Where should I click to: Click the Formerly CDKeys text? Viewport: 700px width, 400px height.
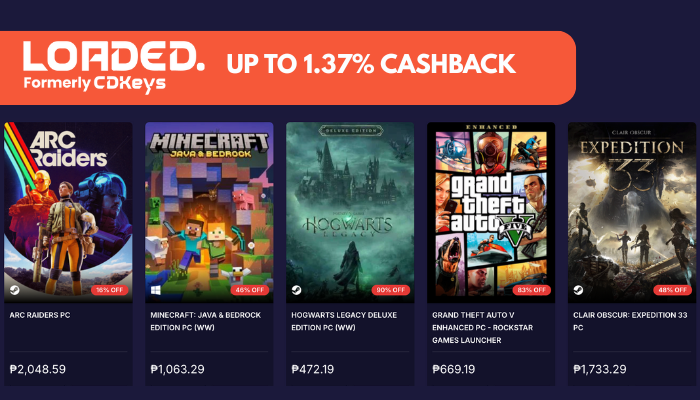tap(94, 82)
